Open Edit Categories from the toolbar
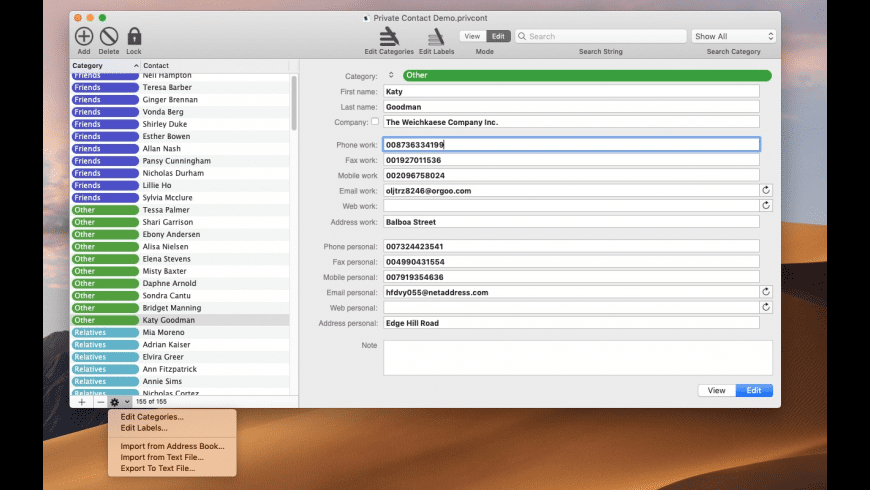The width and height of the screenshot is (870, 490). [x=389, y=37]
